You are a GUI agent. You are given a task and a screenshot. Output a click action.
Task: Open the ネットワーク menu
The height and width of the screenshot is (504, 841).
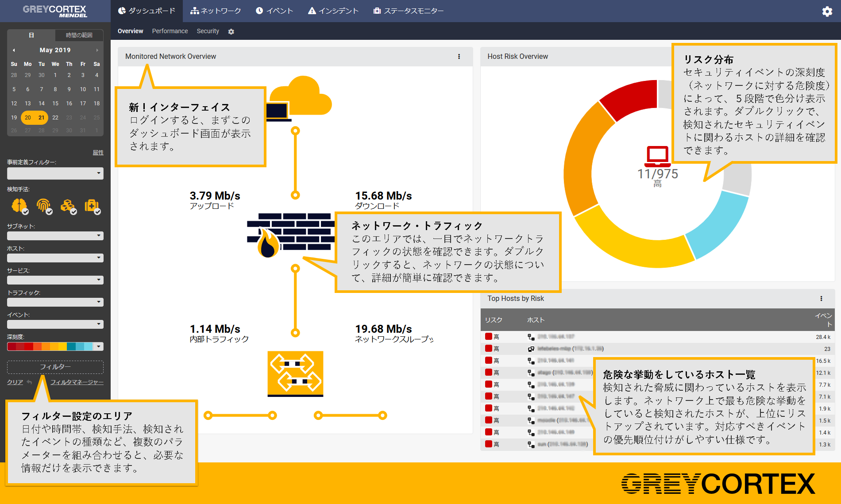216,11
